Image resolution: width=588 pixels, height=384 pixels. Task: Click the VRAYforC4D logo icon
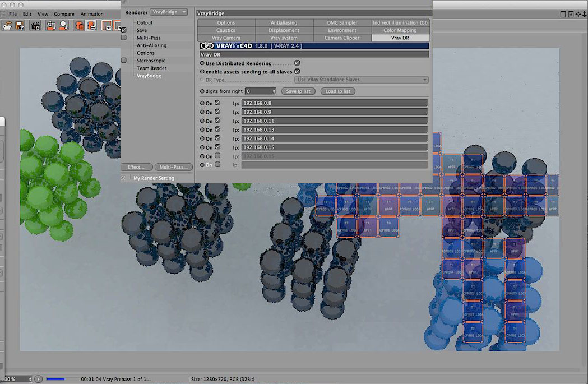click(x=207, y=46)
